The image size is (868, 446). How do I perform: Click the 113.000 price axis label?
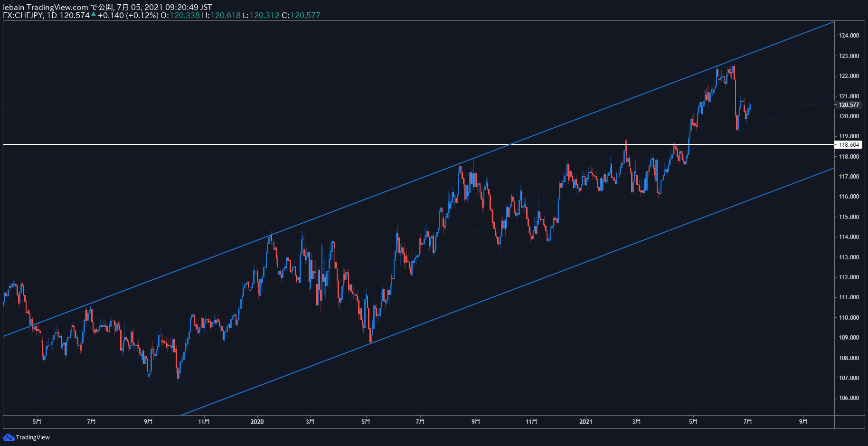click(849, 257)
